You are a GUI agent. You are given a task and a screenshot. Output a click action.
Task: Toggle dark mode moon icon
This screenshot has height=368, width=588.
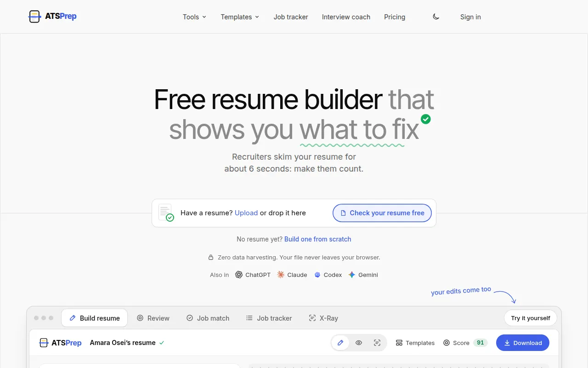(x=436, y=17)
